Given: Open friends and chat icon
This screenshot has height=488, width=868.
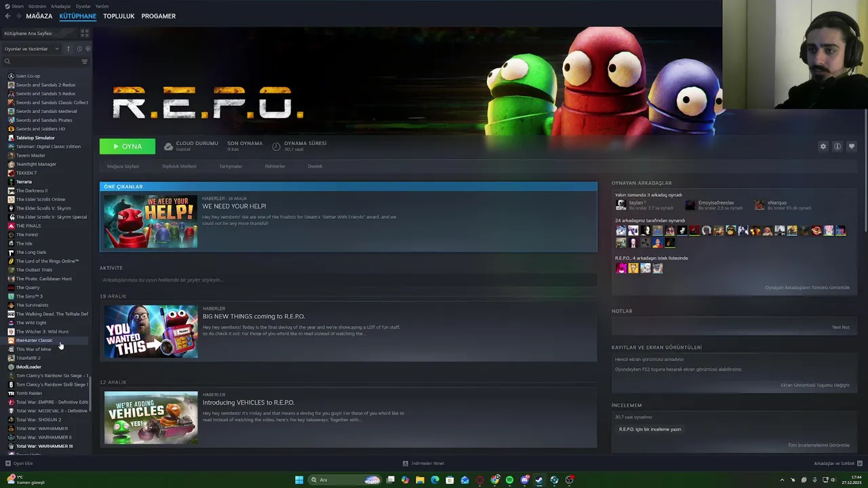Looking at the screenshot, I should pyautogui.click(x=859, y=464).
